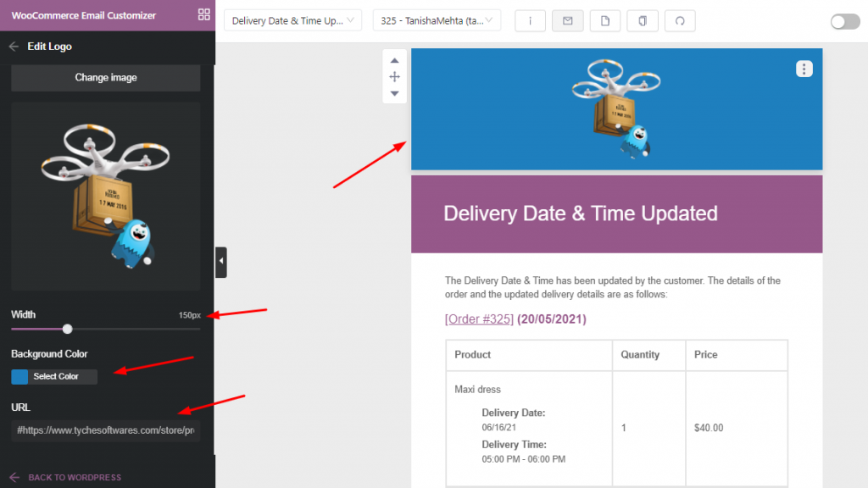The height and width of the screenshot is (488, 868).
Task: Click the document template icon in the toolbar
Action: [x=604, y=21]
